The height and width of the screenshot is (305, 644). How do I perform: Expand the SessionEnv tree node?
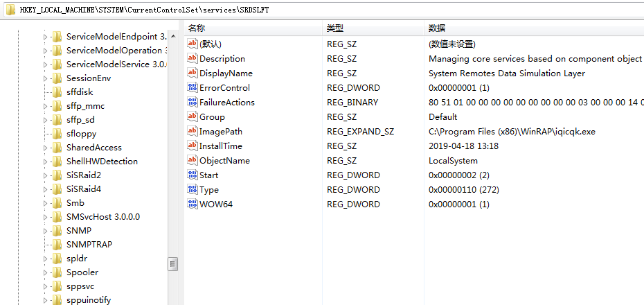tap(46, 78)
